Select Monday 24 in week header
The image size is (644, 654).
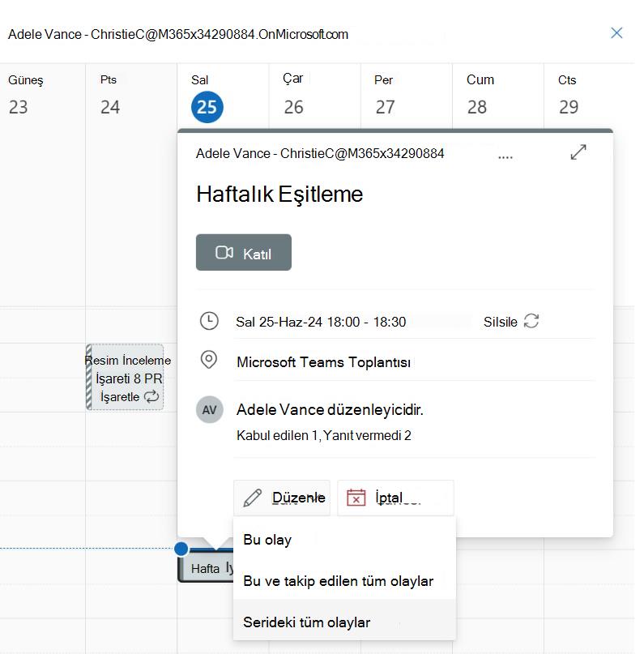click(x=110, y=107)
